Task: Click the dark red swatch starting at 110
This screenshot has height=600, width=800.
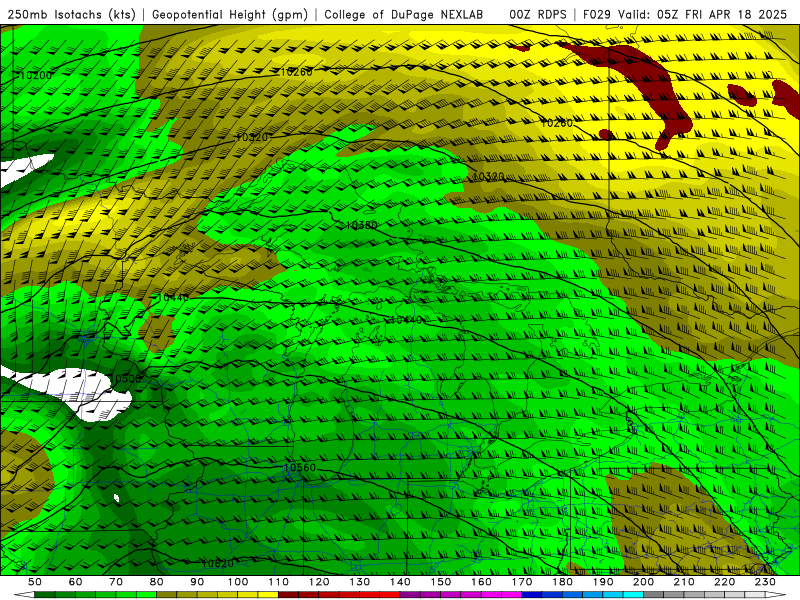Action: (288, 595)
